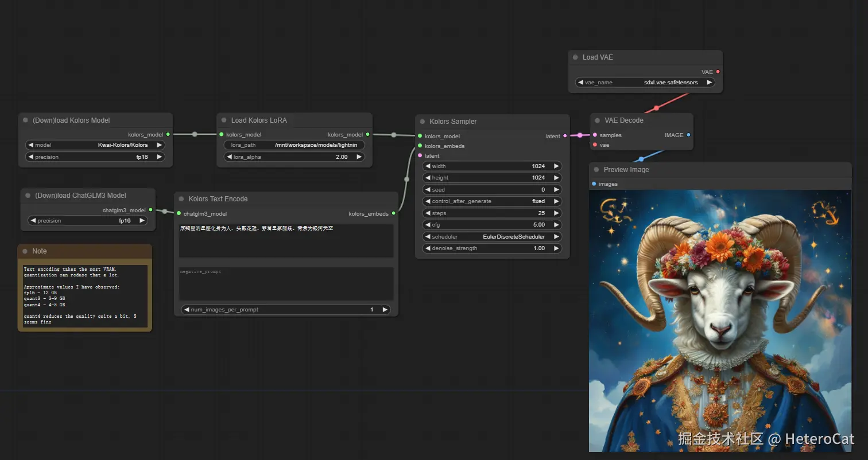Decrease height with left arrow
The width and height of the screenshot is (868, 460).
428,178
